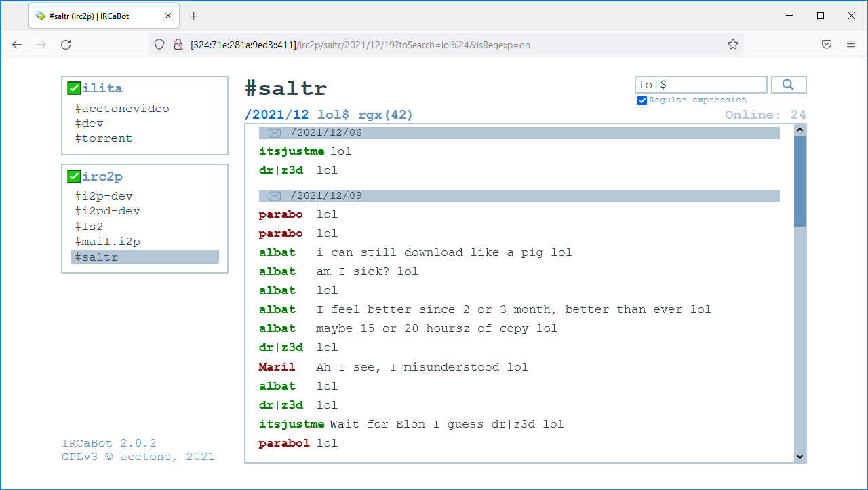Click the /2021/12 breadcrumb link
The height and width of the screenshot is (490, 868).
tap(277, 115)
